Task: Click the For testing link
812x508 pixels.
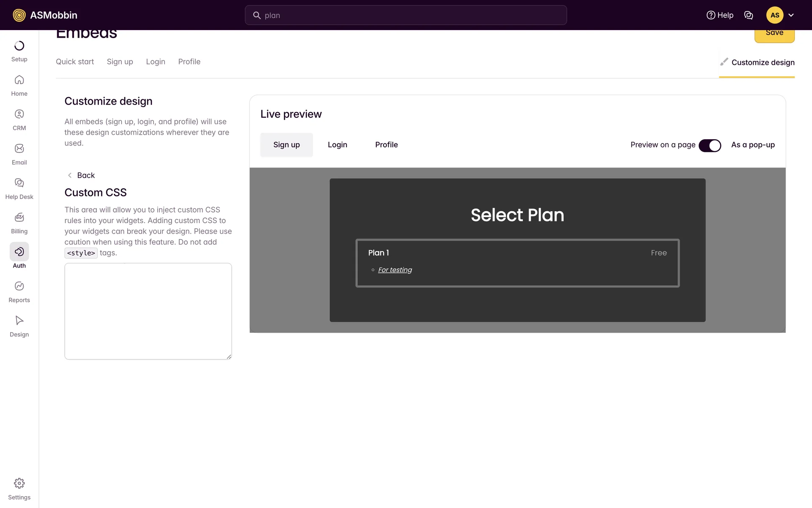Action: 395,270
